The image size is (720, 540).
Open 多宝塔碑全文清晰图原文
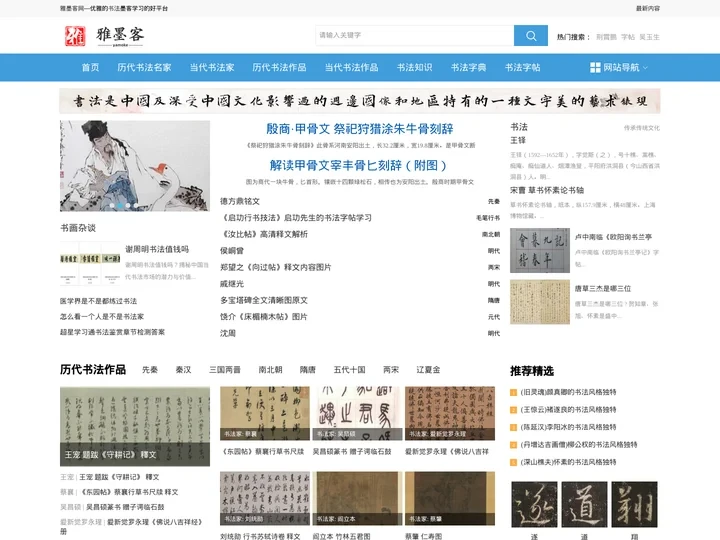pos(264,300)
